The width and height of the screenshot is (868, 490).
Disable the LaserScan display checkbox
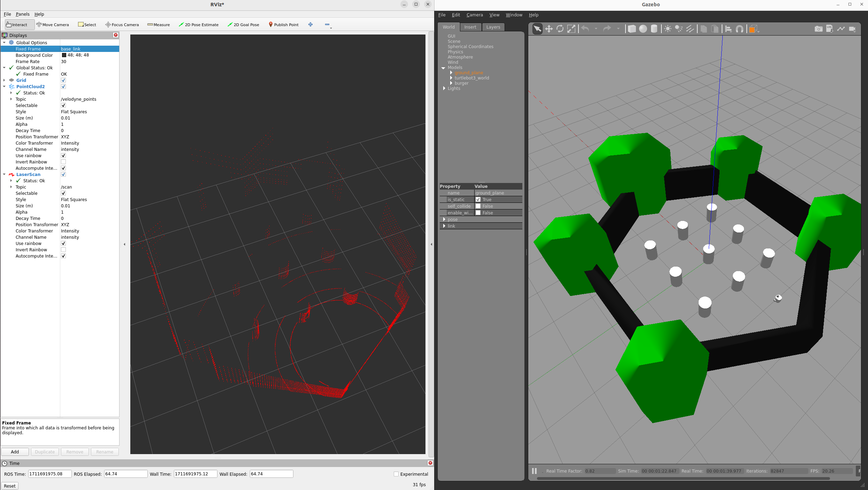click(x=63, y=174)
